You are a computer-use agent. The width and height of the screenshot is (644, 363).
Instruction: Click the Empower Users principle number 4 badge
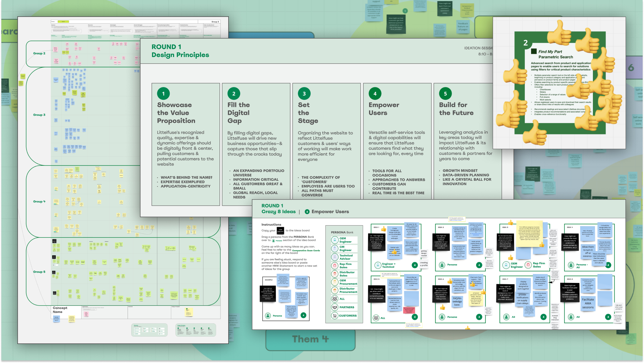375,94
